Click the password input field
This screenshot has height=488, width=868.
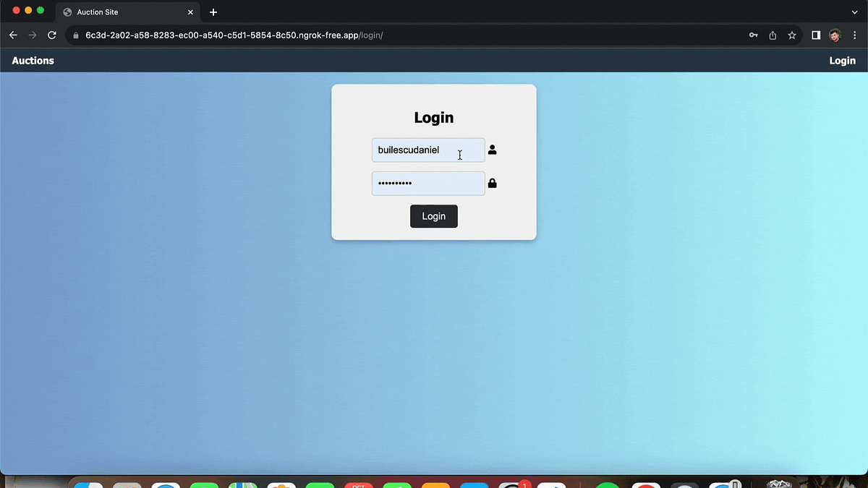coord(427,183)
